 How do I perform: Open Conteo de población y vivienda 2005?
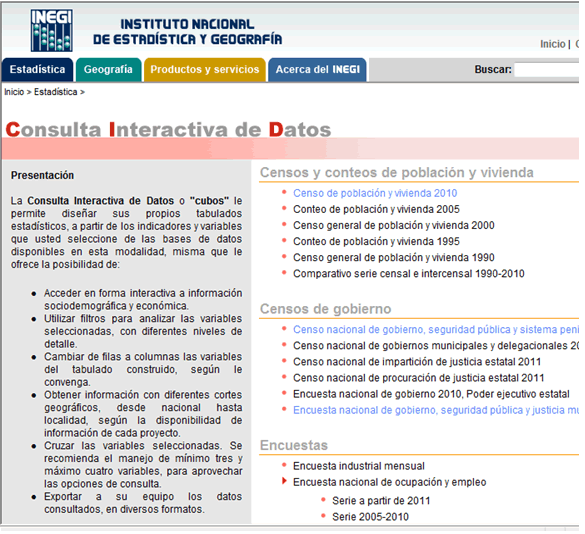(x=376, y=209)
